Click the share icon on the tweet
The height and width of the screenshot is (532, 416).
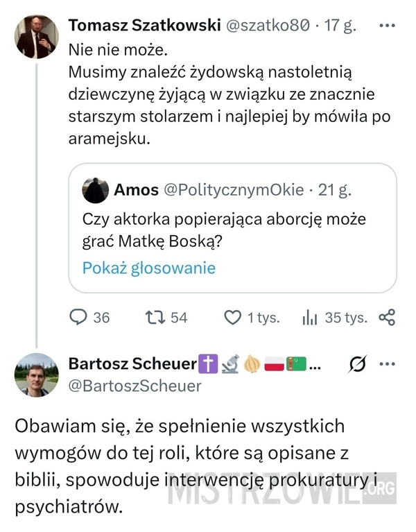tap(387, 318)
